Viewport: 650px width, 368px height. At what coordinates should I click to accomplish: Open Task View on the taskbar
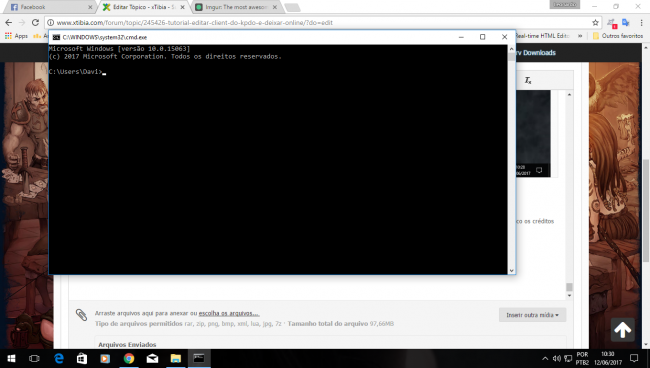(x=34, y=358)
